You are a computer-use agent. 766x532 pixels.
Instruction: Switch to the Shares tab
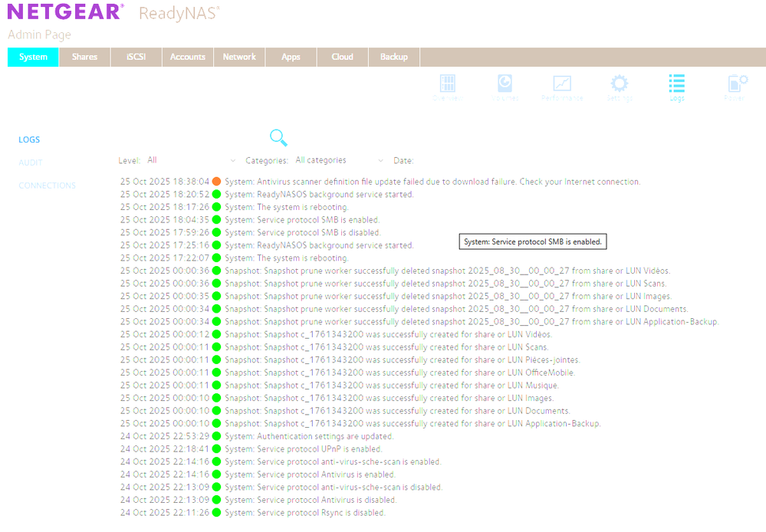click(84, 57)
